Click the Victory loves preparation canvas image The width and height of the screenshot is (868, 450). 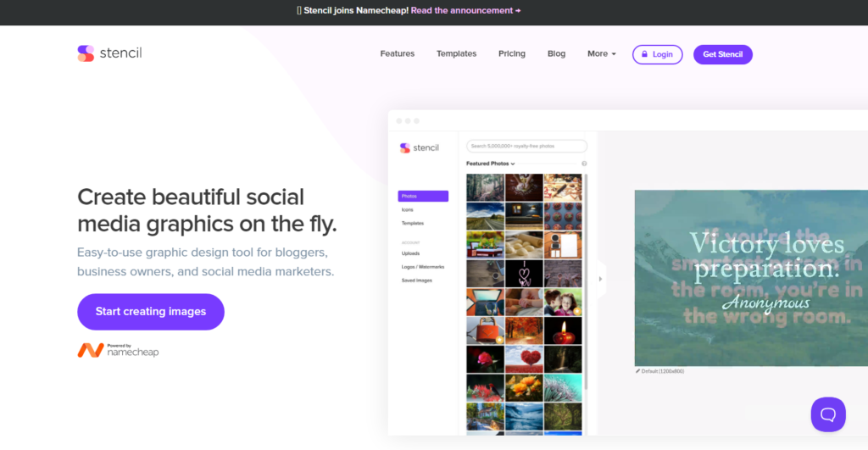751,278
